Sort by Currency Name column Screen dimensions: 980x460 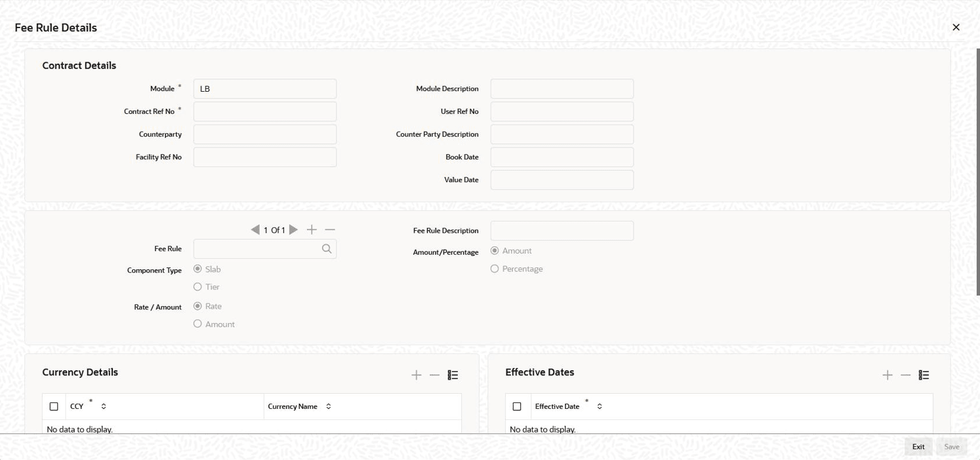click(329, 407)
